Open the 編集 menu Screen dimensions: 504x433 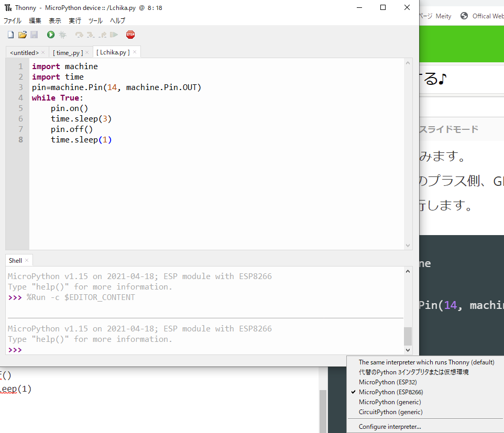[35, 20]
